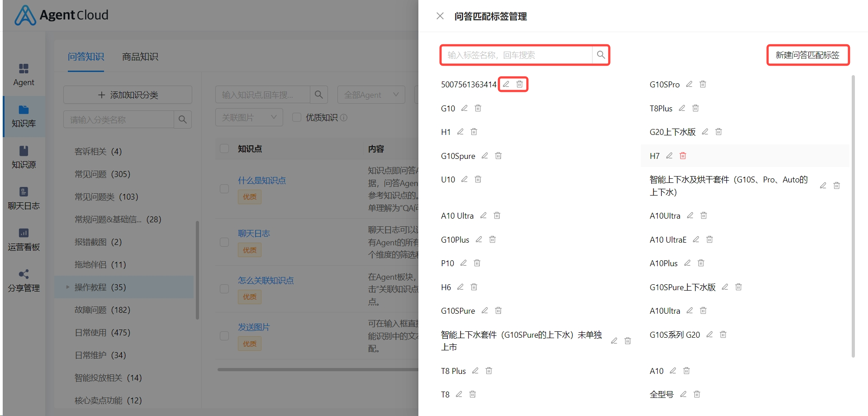
Task: Edit the G10SPro tag name
Action: pyautogui.click(x=689, y=84)
